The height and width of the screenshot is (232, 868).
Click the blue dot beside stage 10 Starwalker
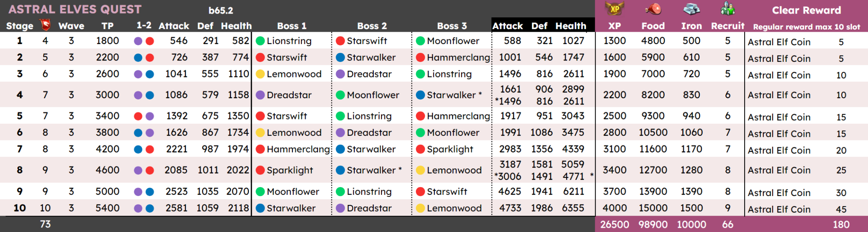click(260, 208)
